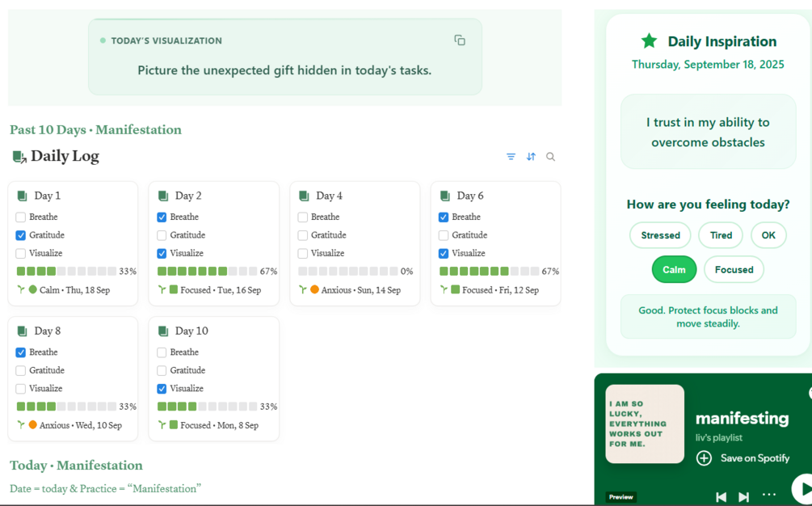The image size is (812, 506).
Task: Click the sort icon in Daily Log
Action: point(531,157)
